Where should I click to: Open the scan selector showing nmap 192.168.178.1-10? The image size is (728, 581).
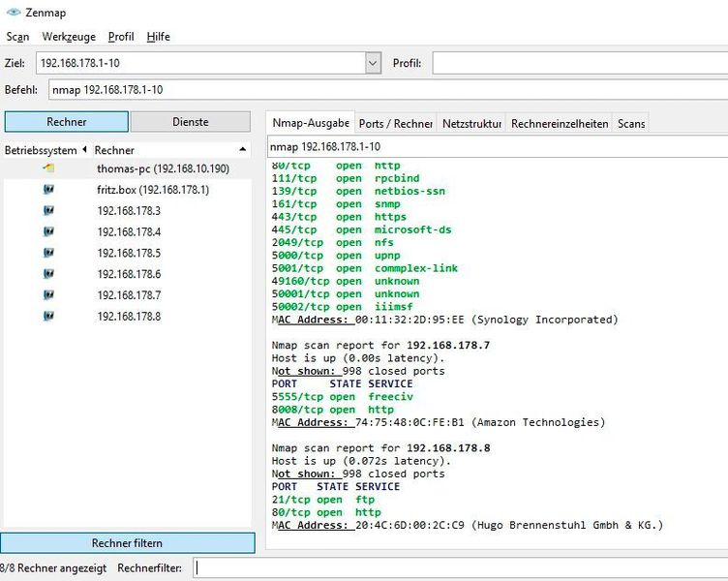pos(498,147)
